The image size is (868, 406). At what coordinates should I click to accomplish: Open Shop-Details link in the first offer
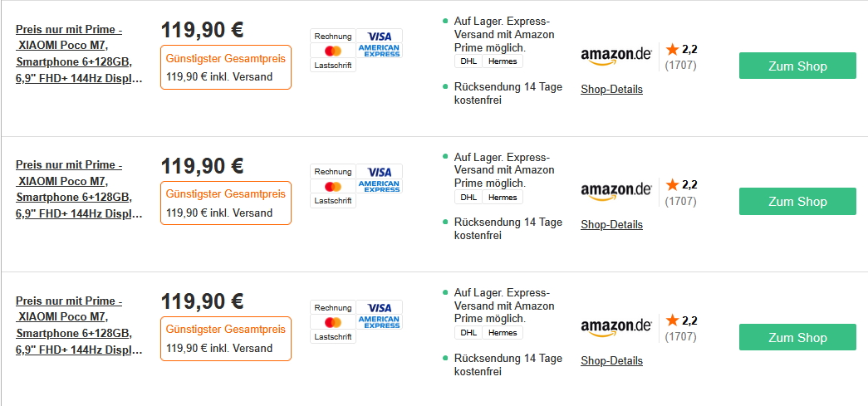tap(611, 89)
